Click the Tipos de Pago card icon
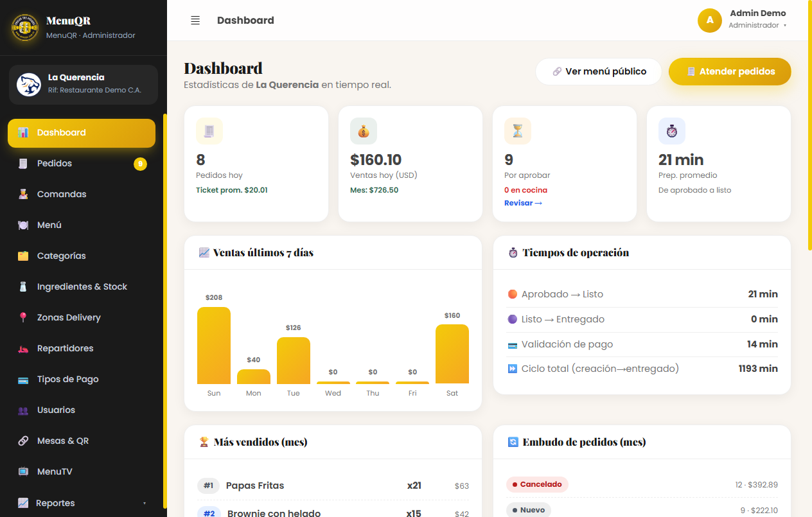Image resolution: width=812 pixels, height=517 pixels. pos(23,379)
